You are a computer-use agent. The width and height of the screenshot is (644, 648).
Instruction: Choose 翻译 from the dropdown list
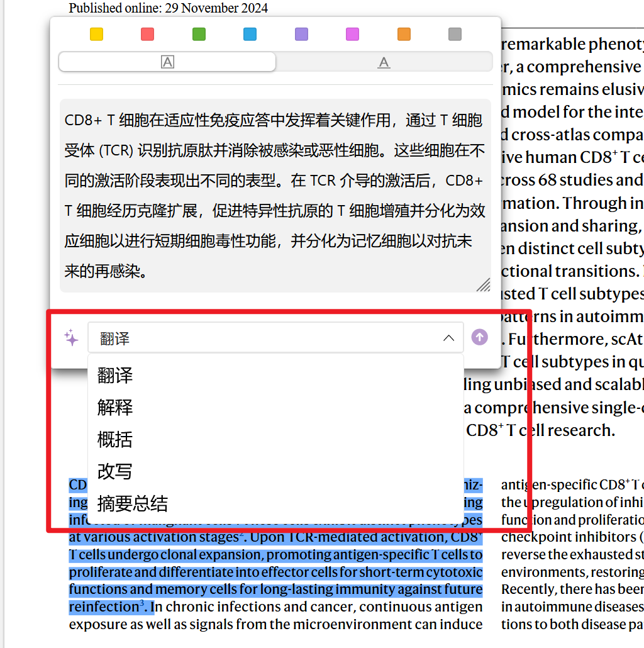pyautogui.click(x=115, y=376)
